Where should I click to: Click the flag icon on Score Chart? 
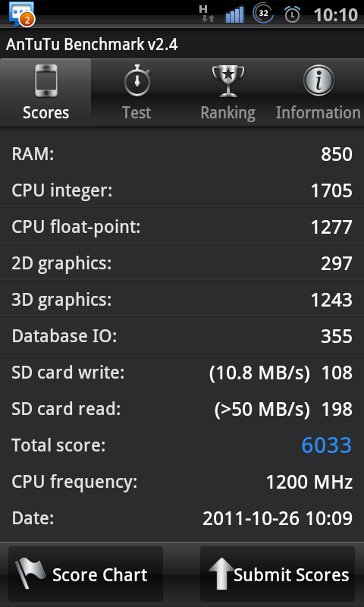30,574
